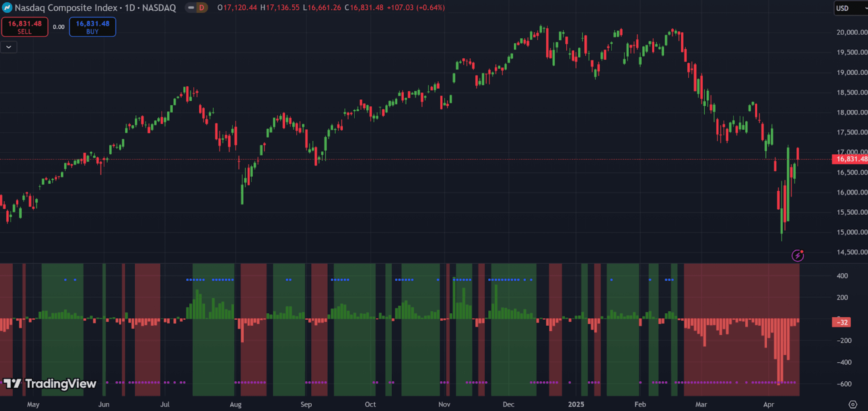Click the 1D interval text in title
The image size is (868, 411).
point(130,7)
